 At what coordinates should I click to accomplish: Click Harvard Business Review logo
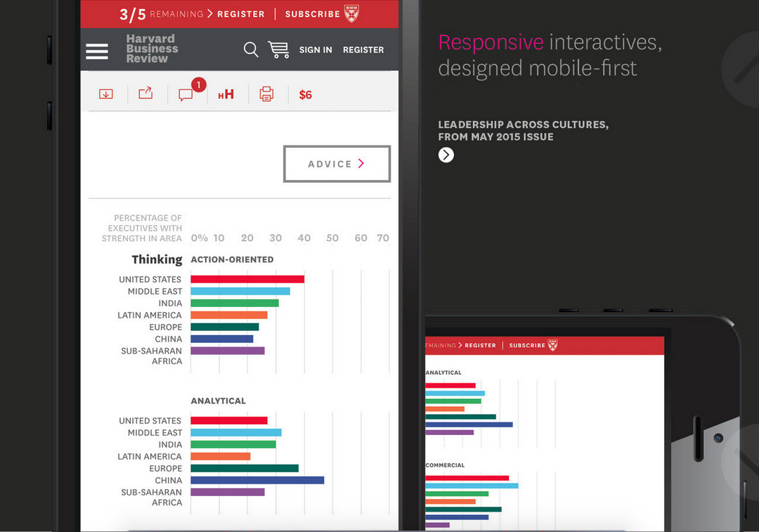point(152,49)
